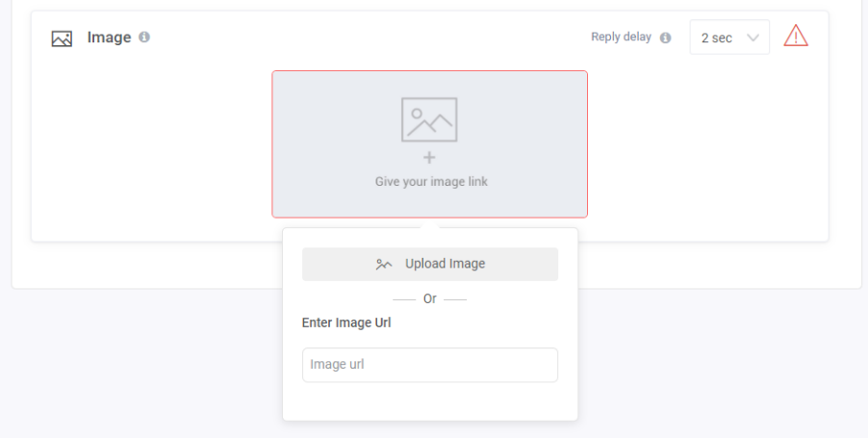
Task: Focus the Image url input field
Action: click(x=429, y=365)
